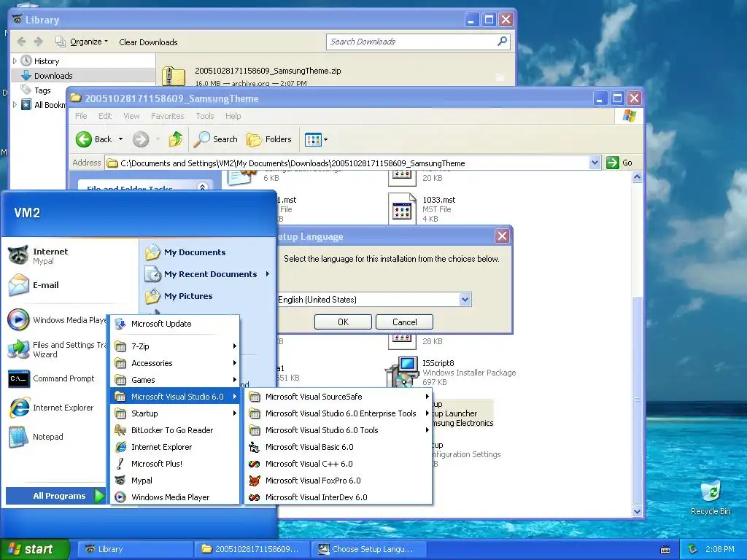Click All Programs in Start menu
Viewport: 747px width, 560px height.
click(57, 496)
